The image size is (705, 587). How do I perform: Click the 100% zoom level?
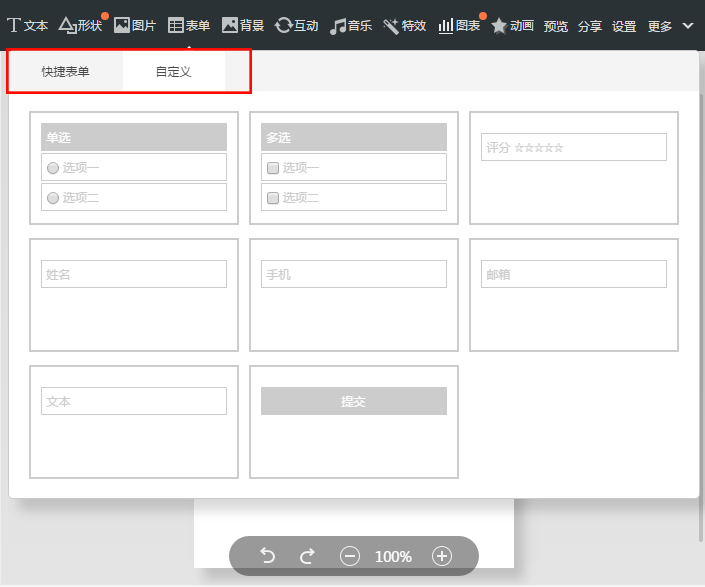(x=393, y=556)
